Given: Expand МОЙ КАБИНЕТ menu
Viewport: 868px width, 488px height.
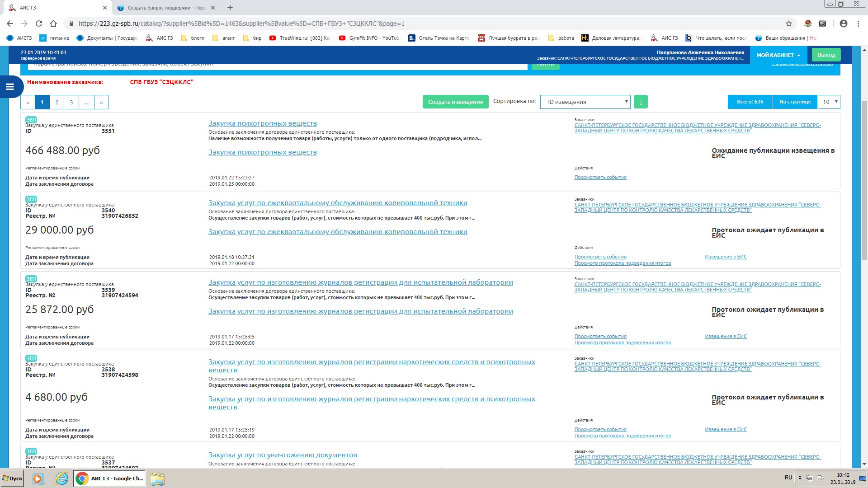Looking at the screenshot, I should 778,55.
